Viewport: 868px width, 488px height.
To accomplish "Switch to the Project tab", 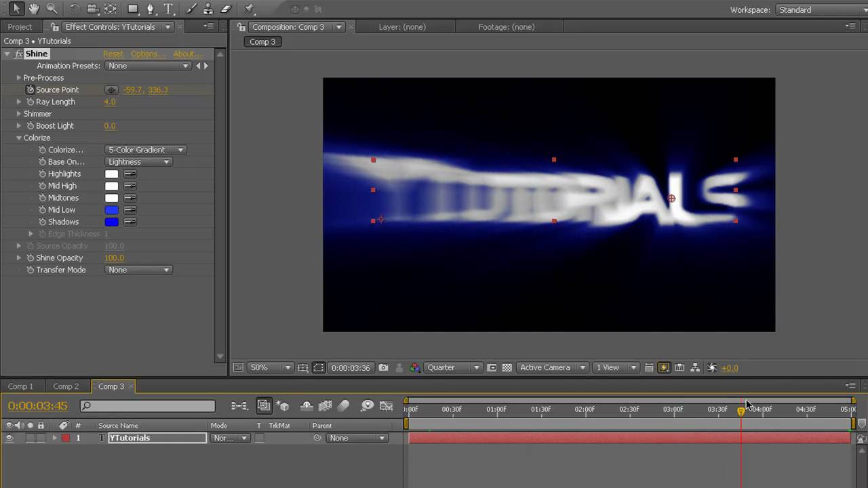I will click(20, 27).
